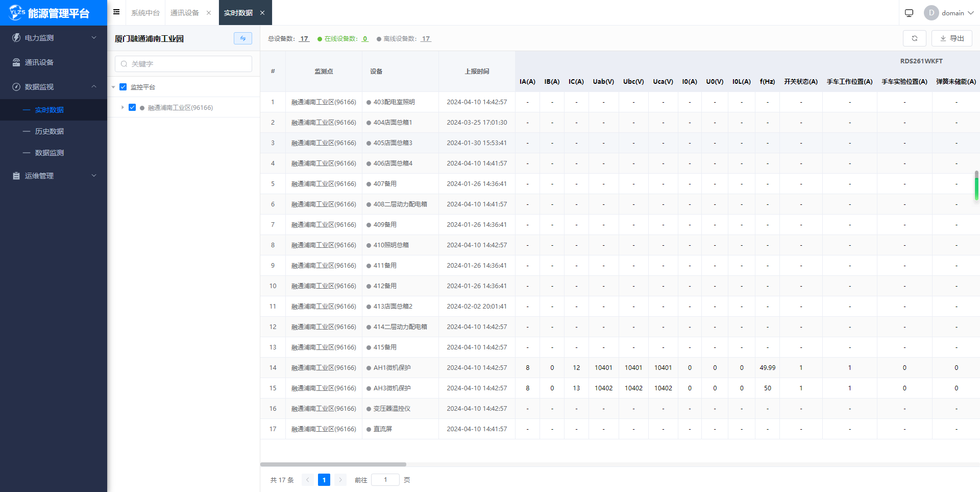
Task: Open 通讯设备 in sidebar
Action: (54, 62)
